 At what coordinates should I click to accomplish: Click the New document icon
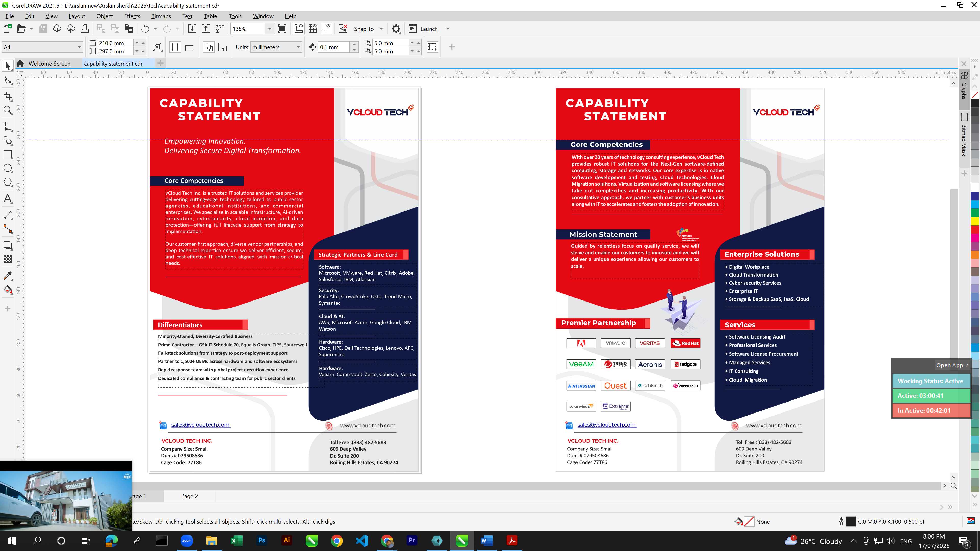[7, 29]
